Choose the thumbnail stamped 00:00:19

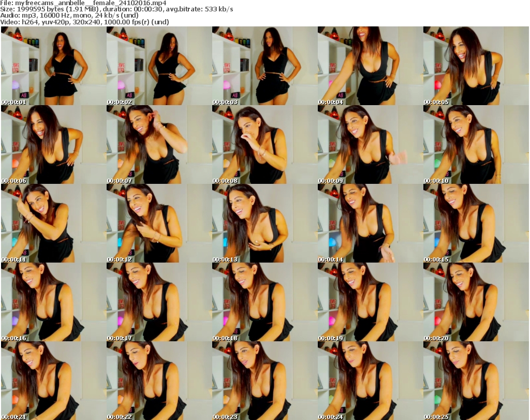pyautogui.click(x=370, y=302)
